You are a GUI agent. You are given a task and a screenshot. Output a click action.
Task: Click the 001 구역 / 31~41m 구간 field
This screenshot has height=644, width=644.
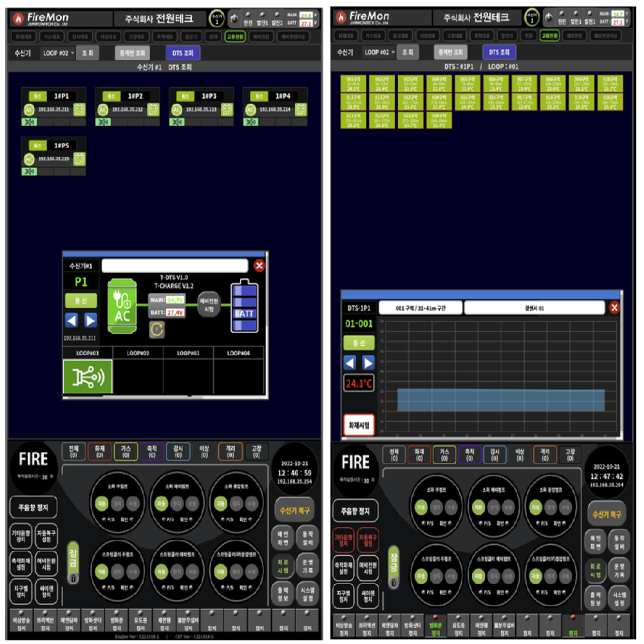coord(419,308)
